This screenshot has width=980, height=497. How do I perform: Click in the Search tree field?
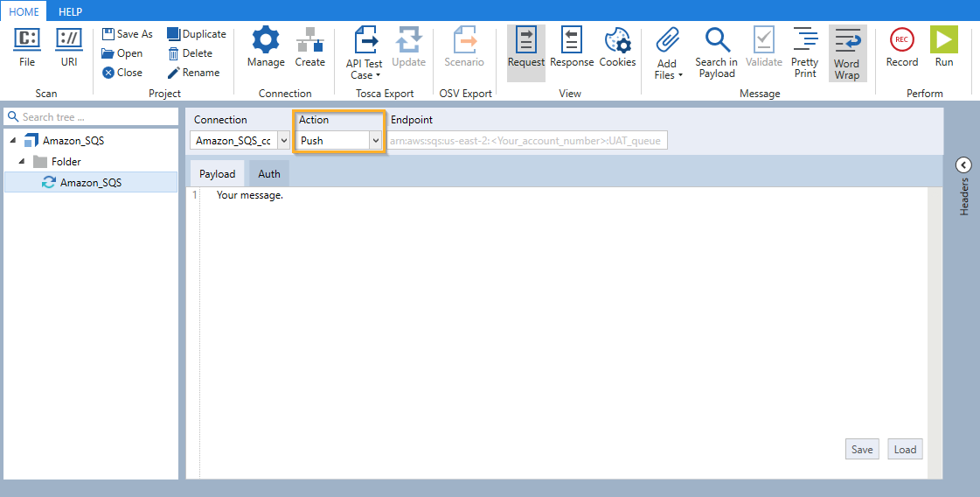[96, 116]
